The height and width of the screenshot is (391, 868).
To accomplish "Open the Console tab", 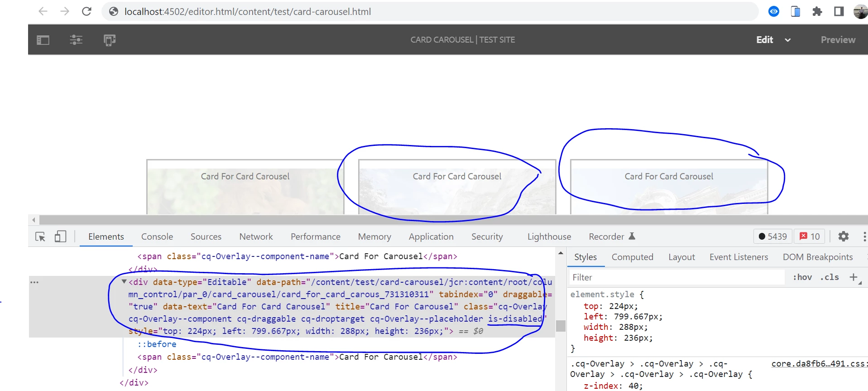I will tap(157, 237).
